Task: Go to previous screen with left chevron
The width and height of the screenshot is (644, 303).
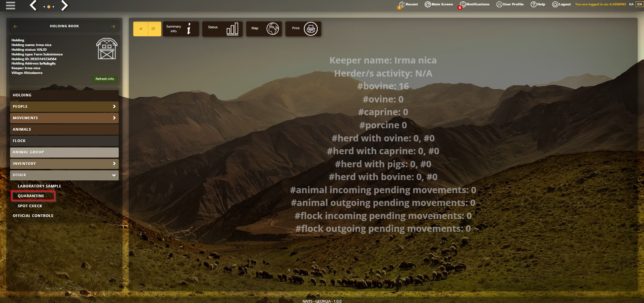Action: (x=33, y=5)
